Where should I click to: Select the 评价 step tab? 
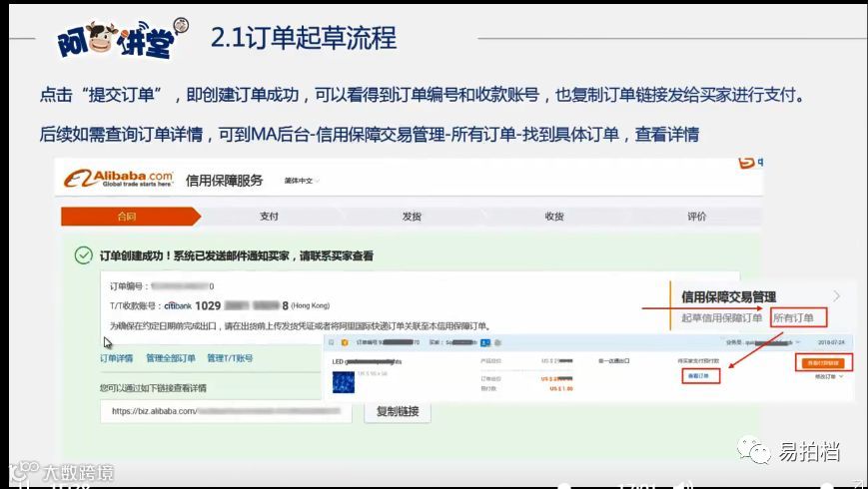pos(696,217)
